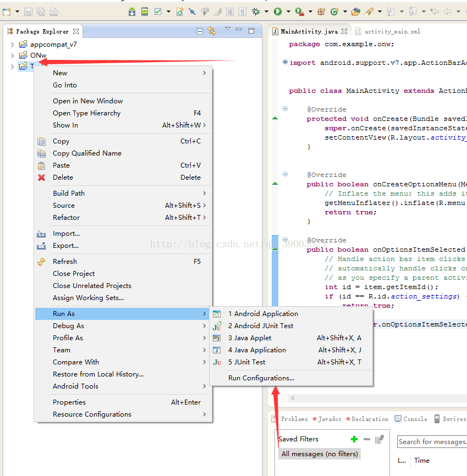The image size is (467, 476).
Task: Expand the appcompat_v7 project tree arrow
Action: point(13,45)
